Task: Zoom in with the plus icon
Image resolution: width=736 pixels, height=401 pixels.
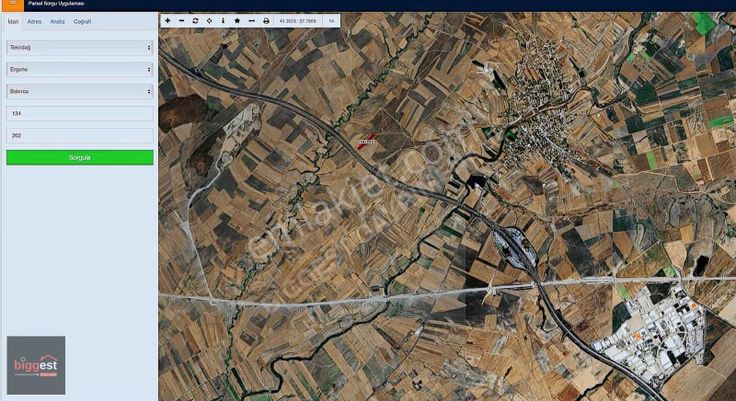Action: [168, 21]
